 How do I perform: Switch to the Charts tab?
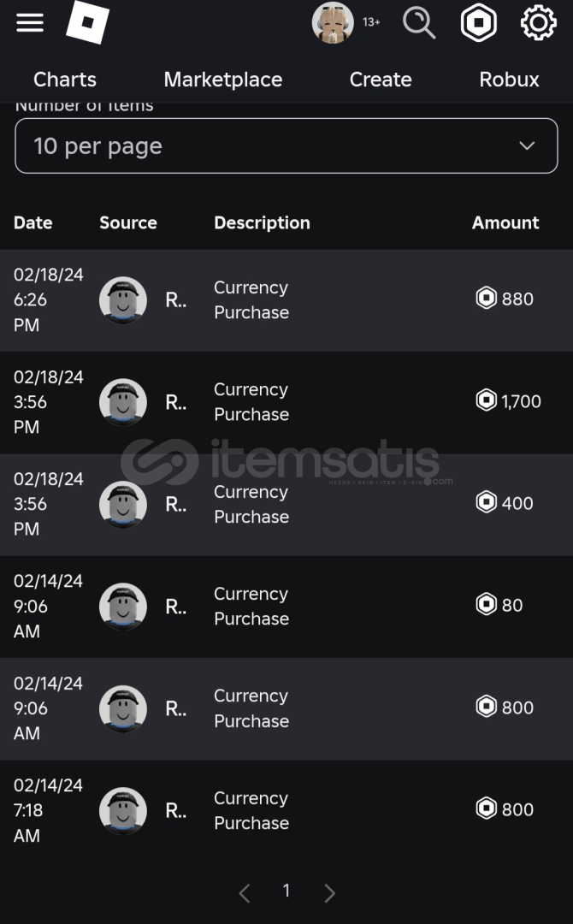pyautogui.click(x=65, y=80)
